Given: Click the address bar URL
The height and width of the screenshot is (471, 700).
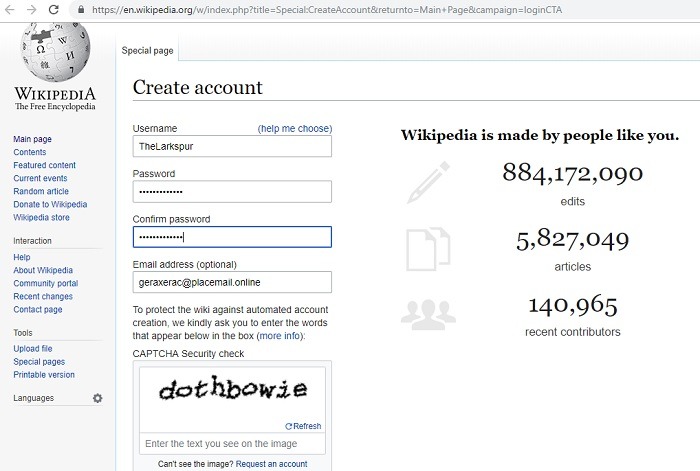Looking at the screenshot, I should point(327,9).
